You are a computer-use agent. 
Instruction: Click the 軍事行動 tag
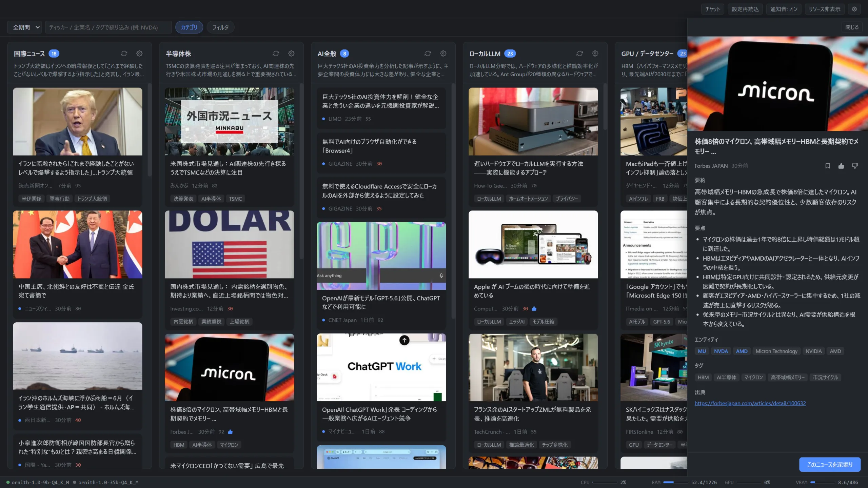coord(59,199)
